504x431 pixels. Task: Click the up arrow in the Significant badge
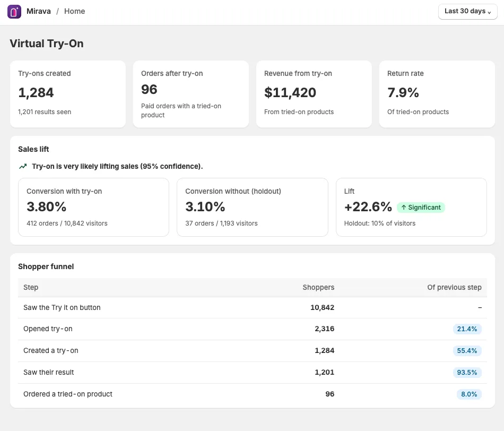404,208
